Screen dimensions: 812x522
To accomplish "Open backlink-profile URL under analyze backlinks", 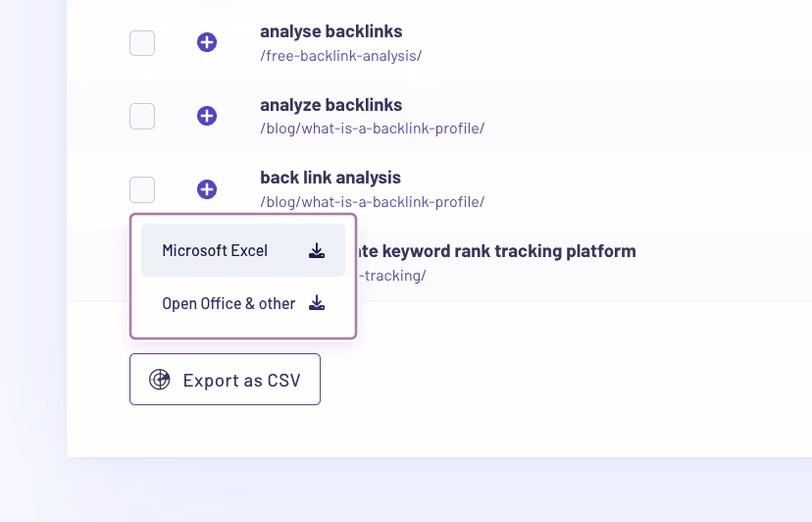I will tap(373, 129).
